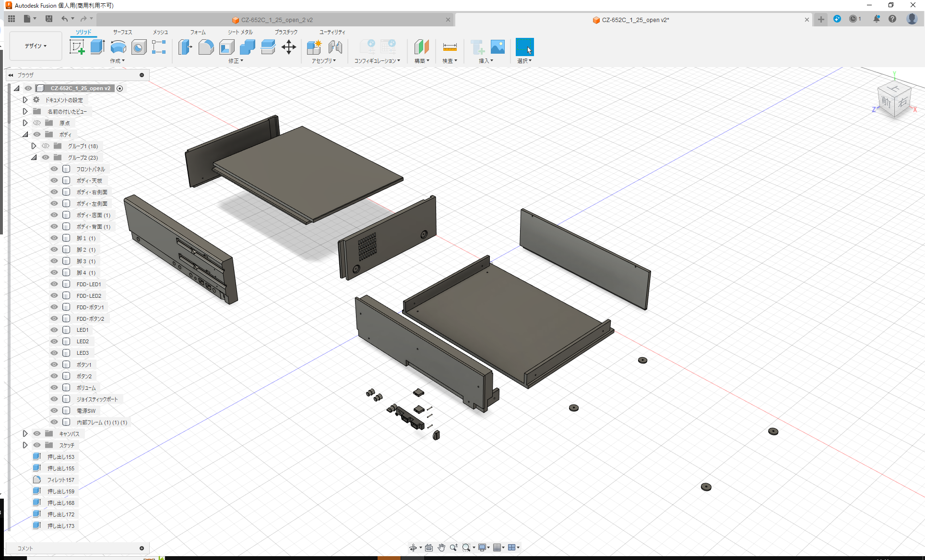Expand the グループ1 (18) folder
The height and width of the screenshot is (560, 925).
[34, 146]
